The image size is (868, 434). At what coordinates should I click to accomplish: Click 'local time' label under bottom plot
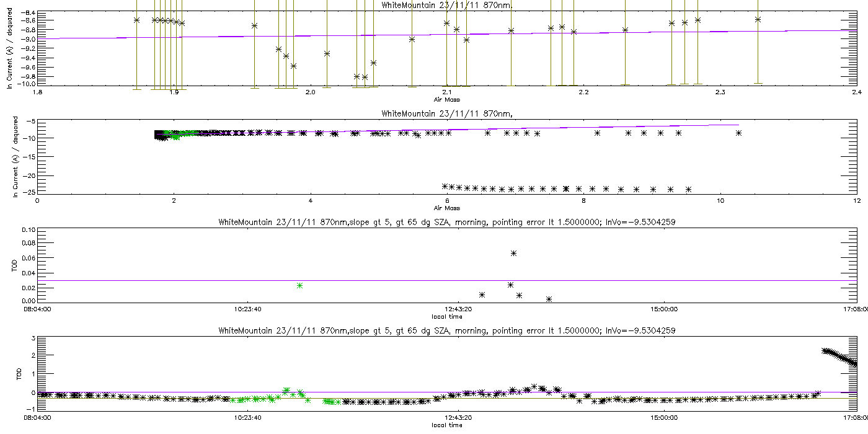446,425
